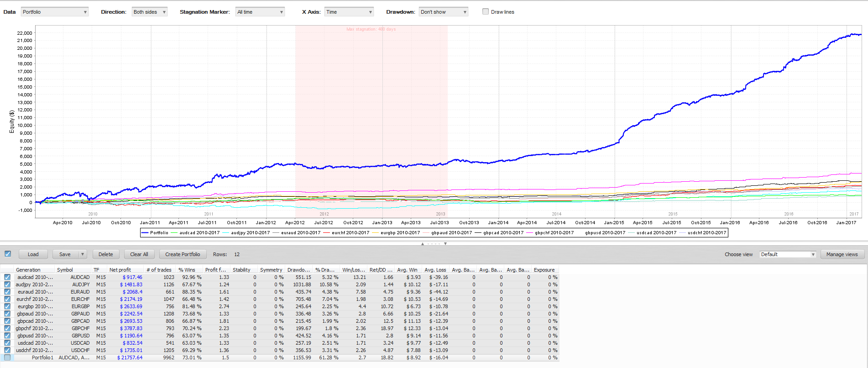Select the EURGBP symbol cell

[x=73, y=306]
